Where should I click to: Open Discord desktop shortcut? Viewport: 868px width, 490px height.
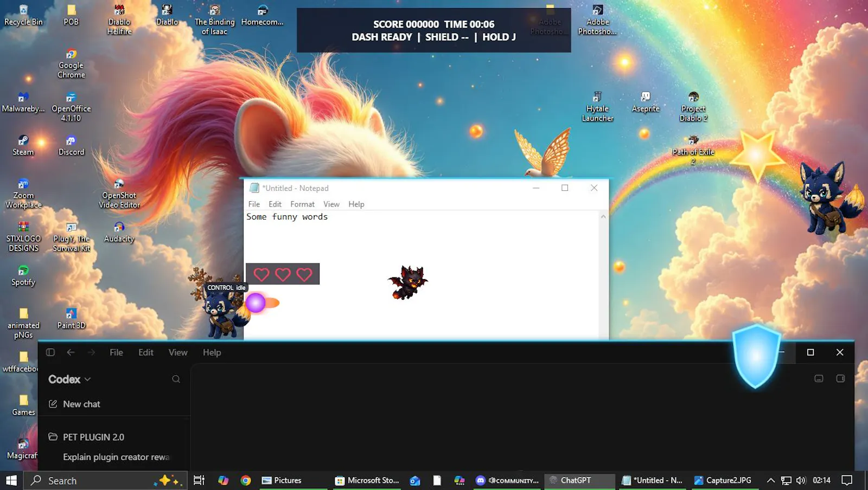click(x=71, y=146)
